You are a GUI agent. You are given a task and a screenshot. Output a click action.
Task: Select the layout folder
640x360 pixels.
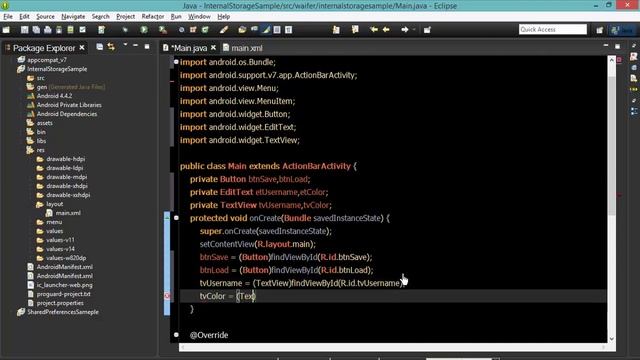(x=54, y=204)
